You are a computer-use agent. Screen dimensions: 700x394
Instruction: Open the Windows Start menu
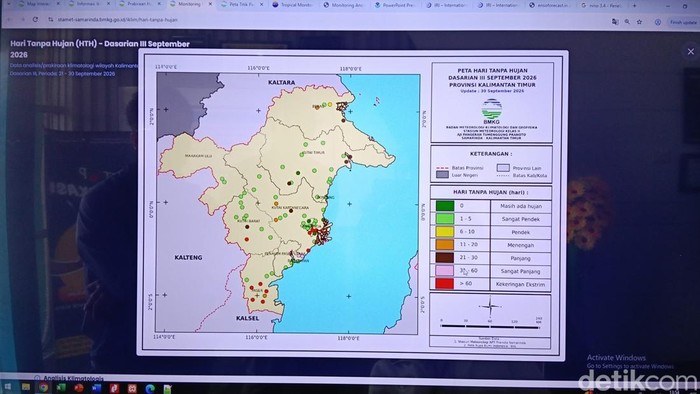(8, 387)
